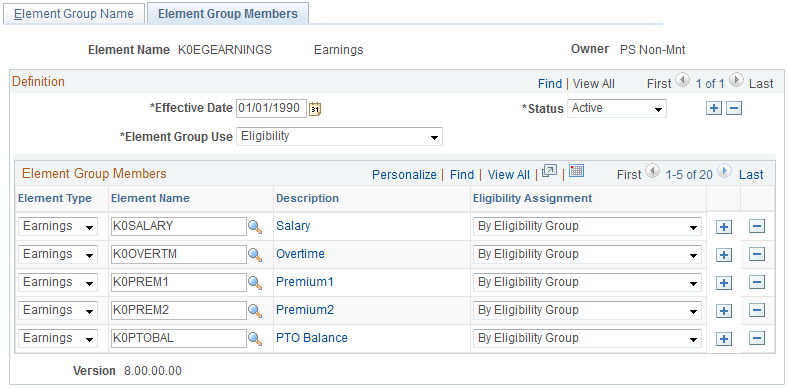This screenshot has width=788, height=388.
Task: Add row after Overtime member
Action: click(724, 255)
